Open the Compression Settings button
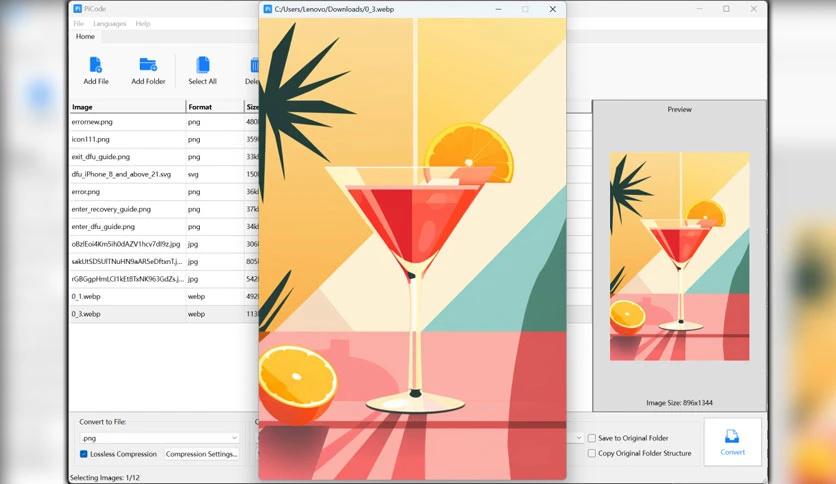The image size is (836, 484). click(201, 454)
